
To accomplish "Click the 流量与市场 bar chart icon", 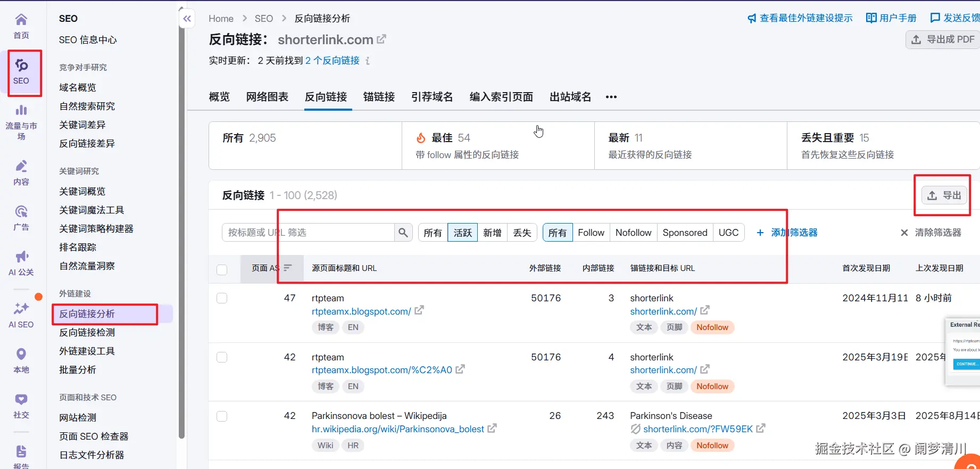I will 21,111.
